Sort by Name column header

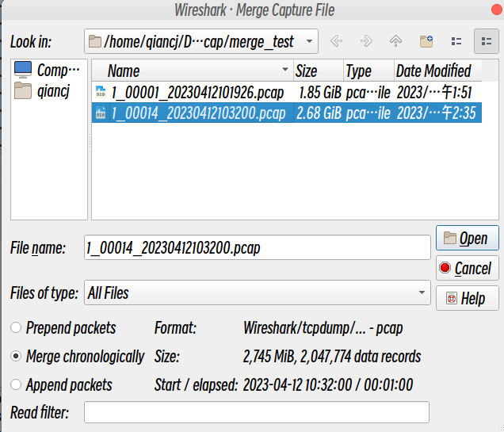coord(193,71)
